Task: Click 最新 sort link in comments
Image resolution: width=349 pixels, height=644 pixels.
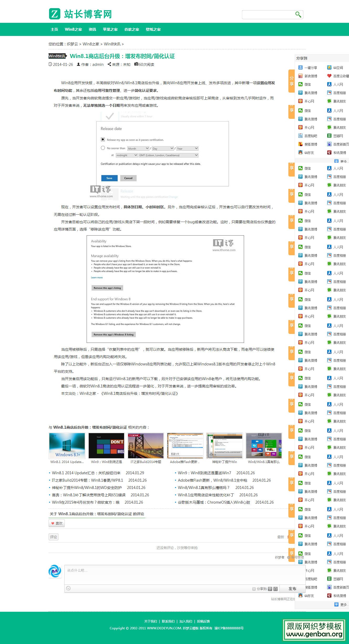Action: [x=281, y=537]
